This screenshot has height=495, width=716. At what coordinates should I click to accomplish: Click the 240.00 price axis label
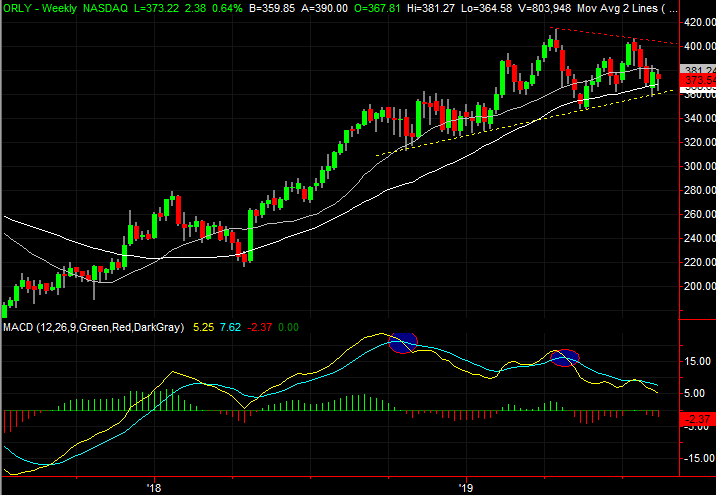pyautogui.click(x=700, y=238)
